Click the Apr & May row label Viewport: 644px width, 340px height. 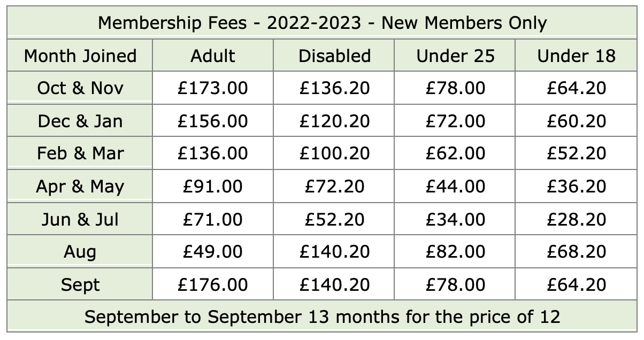(x=80, y=187)
